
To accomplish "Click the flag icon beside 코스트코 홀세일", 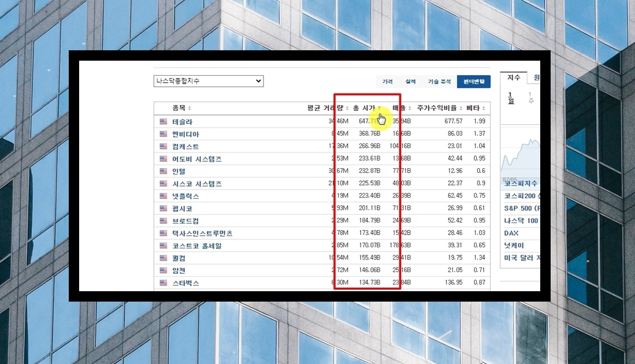I will coord(163,246).
